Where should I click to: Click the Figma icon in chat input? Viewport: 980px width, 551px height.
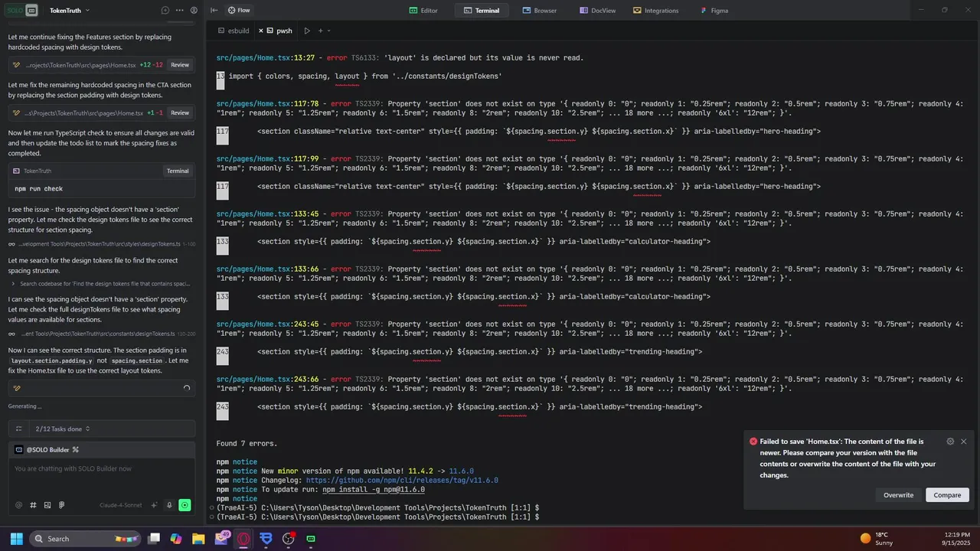61,505
